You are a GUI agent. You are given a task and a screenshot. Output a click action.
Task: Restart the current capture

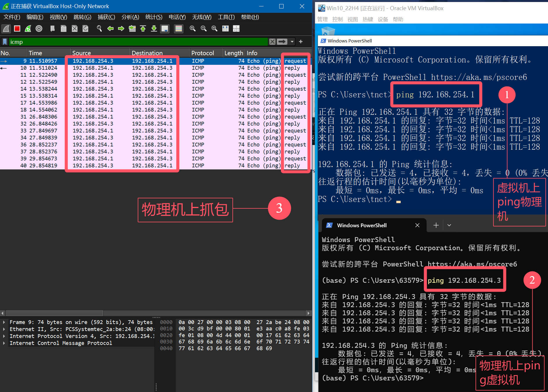coord(28,28)
